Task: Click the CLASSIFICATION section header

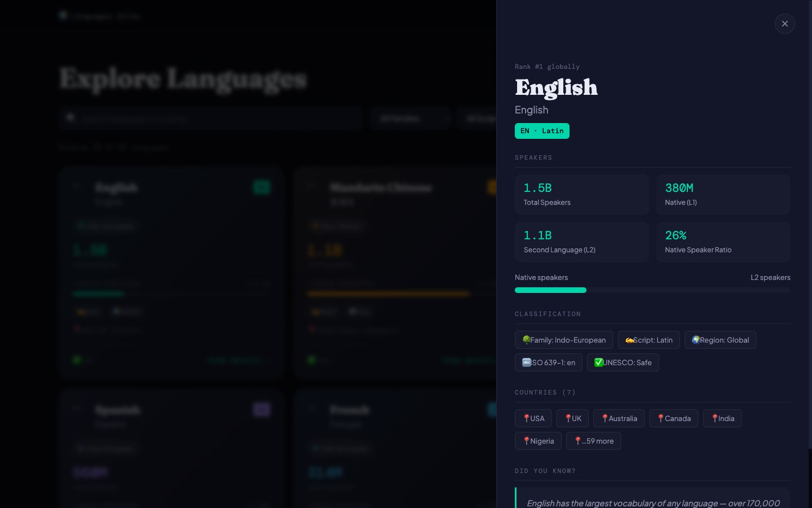Action: tap(548, 314)
